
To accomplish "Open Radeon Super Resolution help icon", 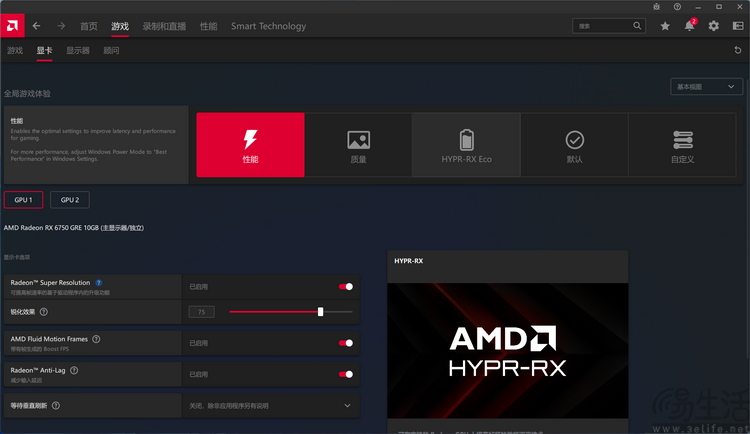I will click(99, 283).
